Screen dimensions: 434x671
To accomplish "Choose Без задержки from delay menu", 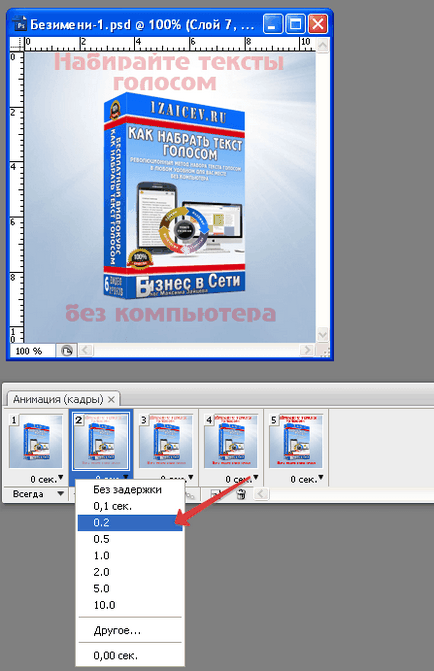I will tap(130, 490).
